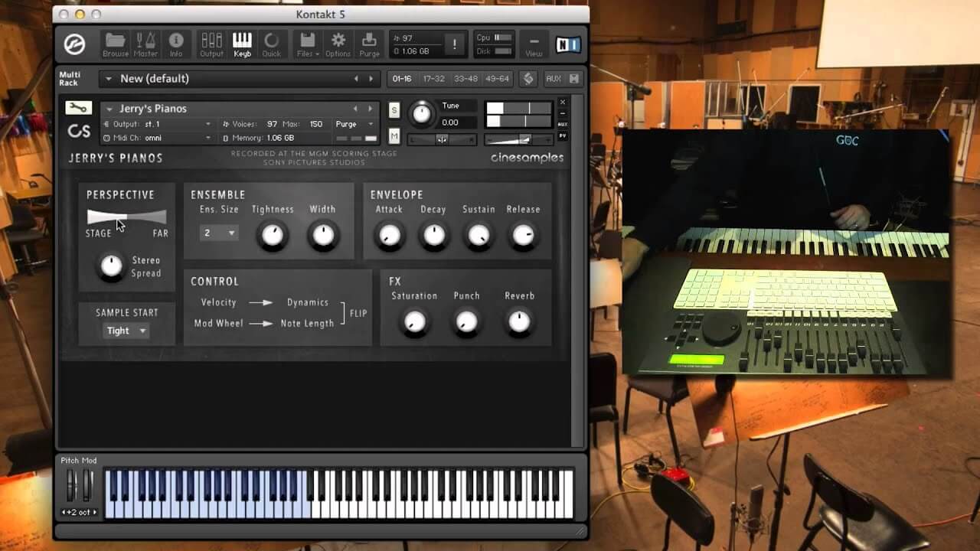The image size is (980, 551).
Task: Shift keyboard octave up with right arrow
Action: point(95,512)
